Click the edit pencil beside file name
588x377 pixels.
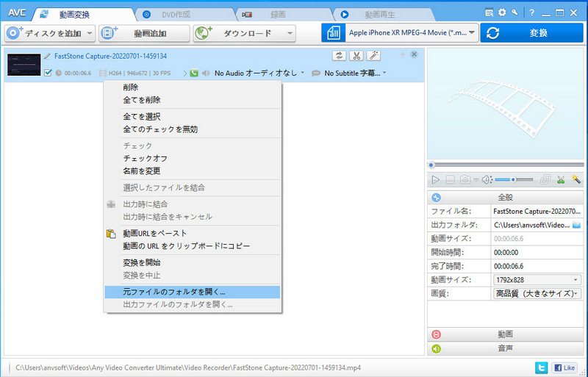[47, 57]
